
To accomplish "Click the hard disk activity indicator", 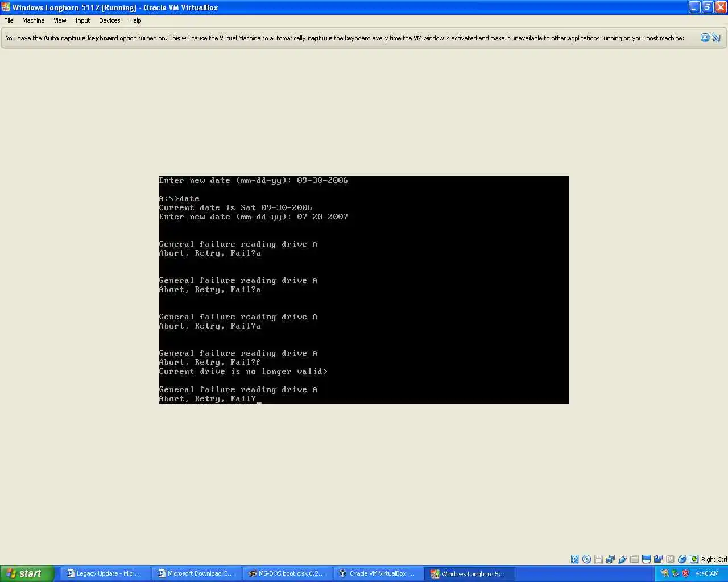I will (574, 559).
